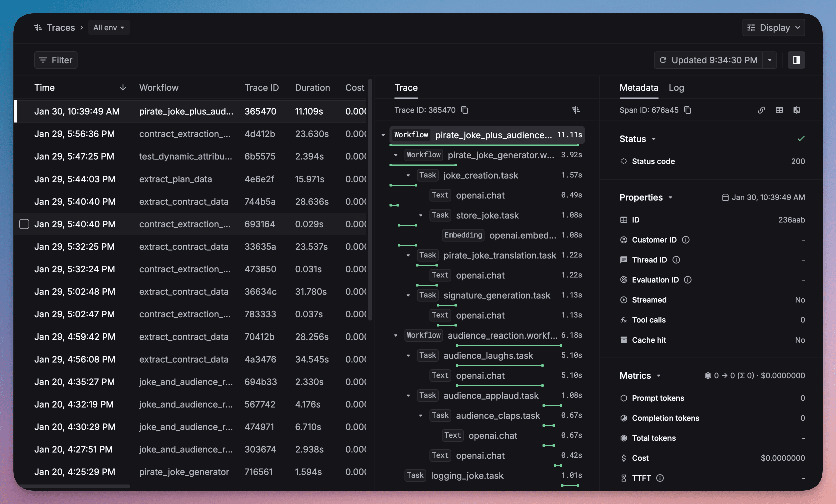Click the sort arrow in Time column
Image resolution: width=836 pixels, height=504 pixels.
click(123, 88)
